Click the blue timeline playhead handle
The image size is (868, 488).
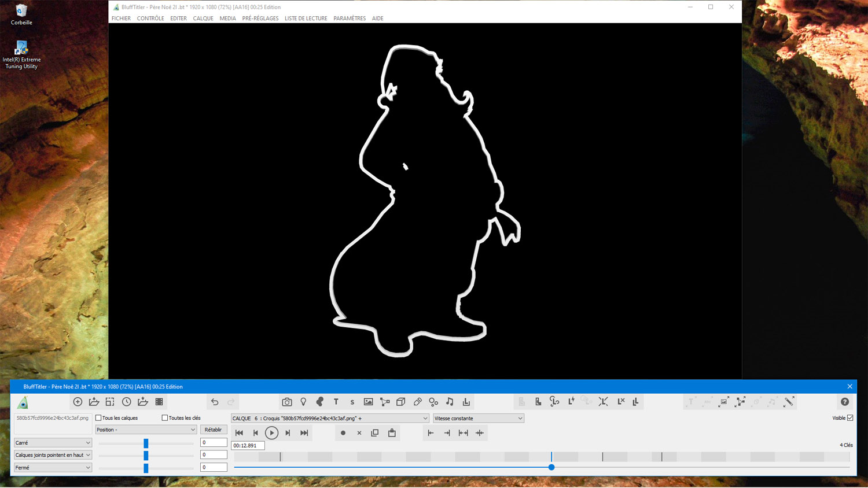tap(551, 467)
